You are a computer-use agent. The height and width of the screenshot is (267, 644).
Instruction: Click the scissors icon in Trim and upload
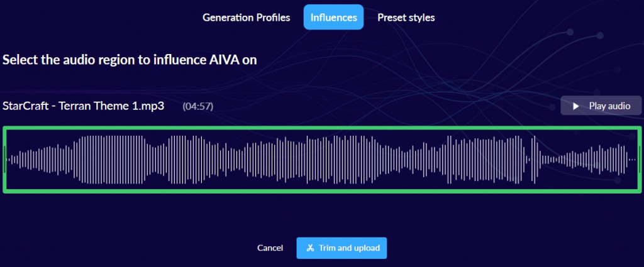[x=310, y=248]
